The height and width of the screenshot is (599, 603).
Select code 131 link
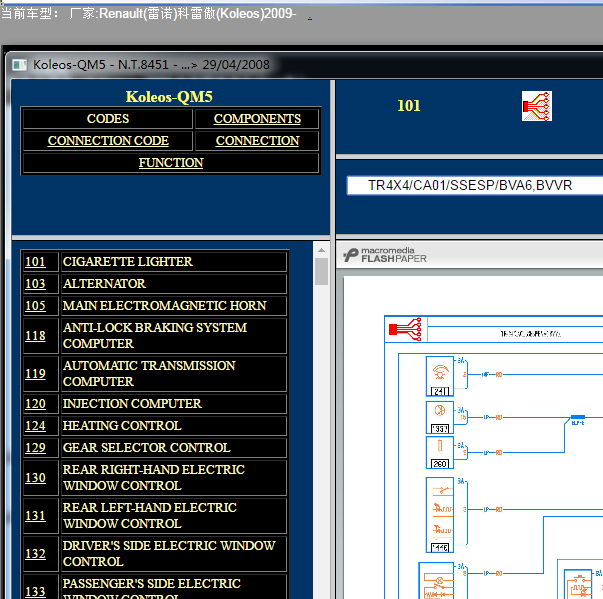35,516
